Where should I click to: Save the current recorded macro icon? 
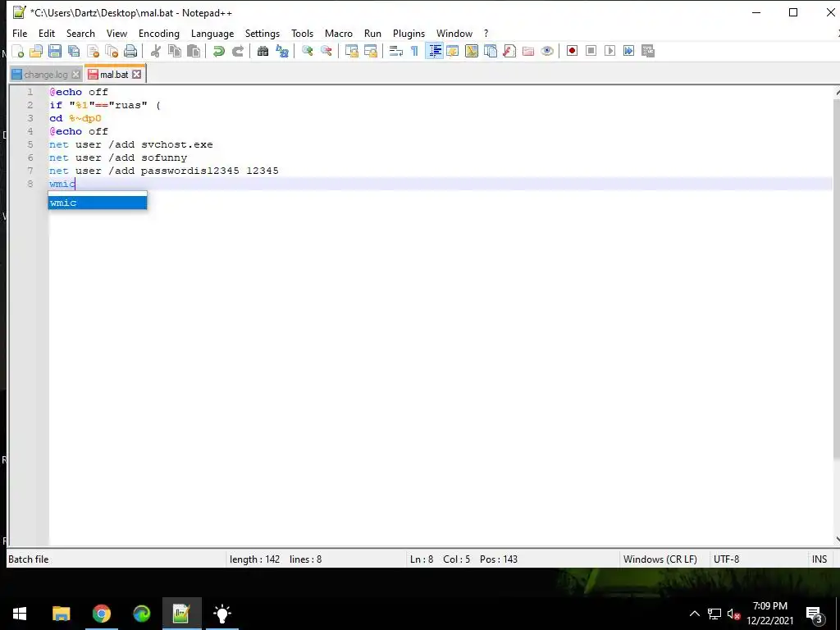click(648, 51)
